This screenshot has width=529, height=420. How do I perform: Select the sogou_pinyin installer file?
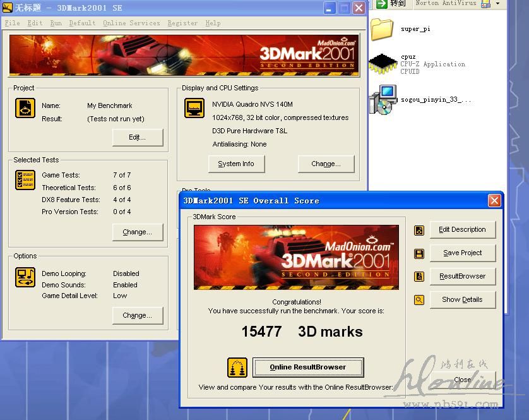point(383,99)
